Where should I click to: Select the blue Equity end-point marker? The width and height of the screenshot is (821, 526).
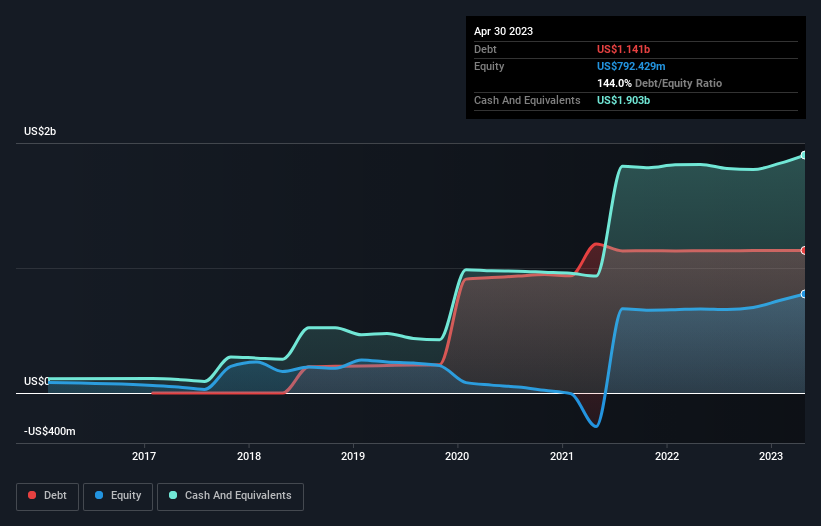804,294
